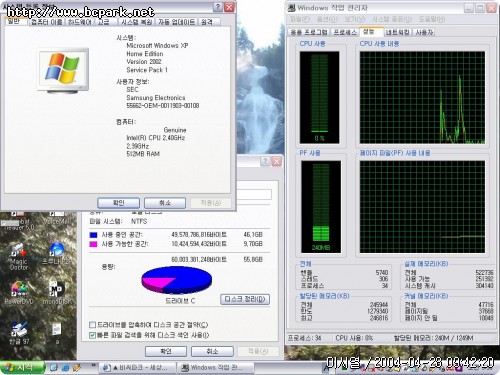
Task: Click the help question mark in System Properties
Action: [x=218, y=7]
